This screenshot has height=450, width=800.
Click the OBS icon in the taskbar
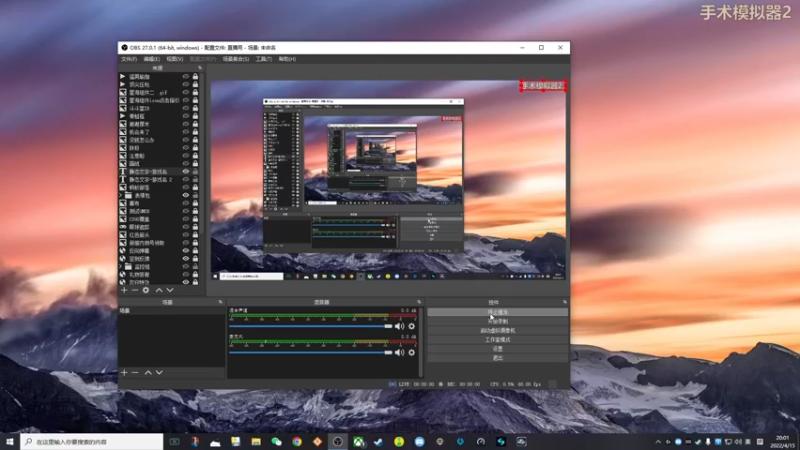338,441
